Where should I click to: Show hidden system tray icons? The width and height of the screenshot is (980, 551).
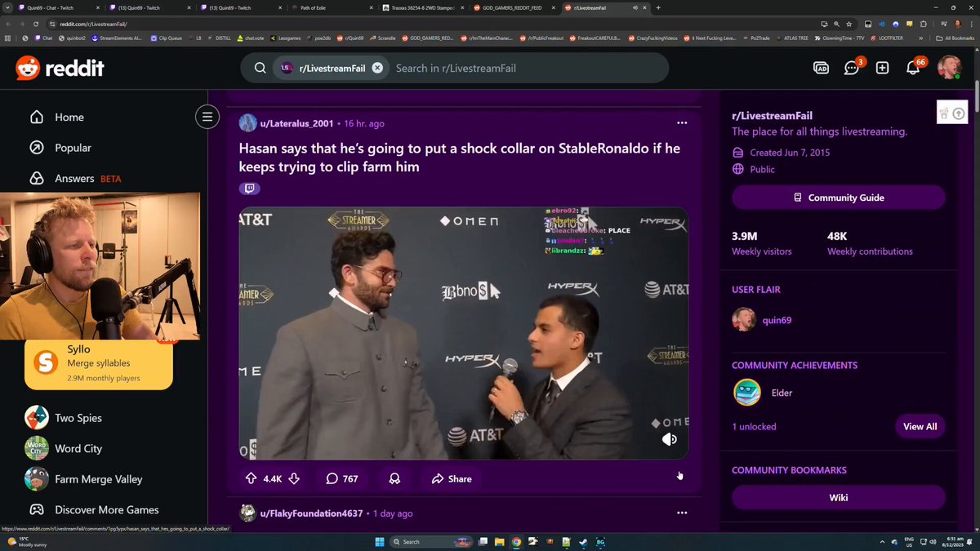click(x=882, y=541)
